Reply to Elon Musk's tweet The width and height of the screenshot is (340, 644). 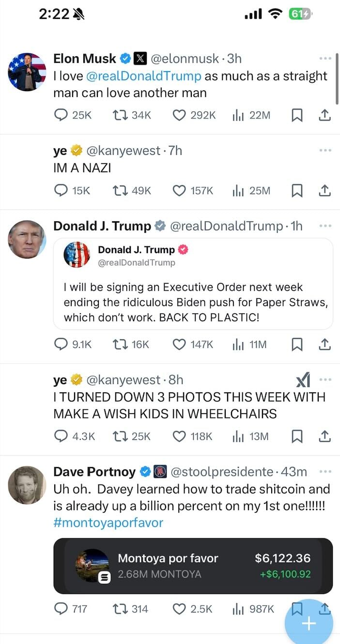pyautogui.click(x=61, y=115)
